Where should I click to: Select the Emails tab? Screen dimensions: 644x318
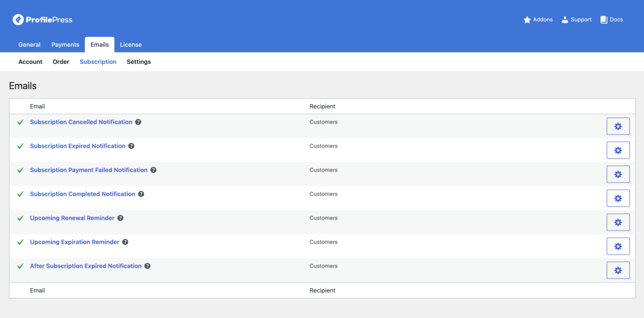100,45
